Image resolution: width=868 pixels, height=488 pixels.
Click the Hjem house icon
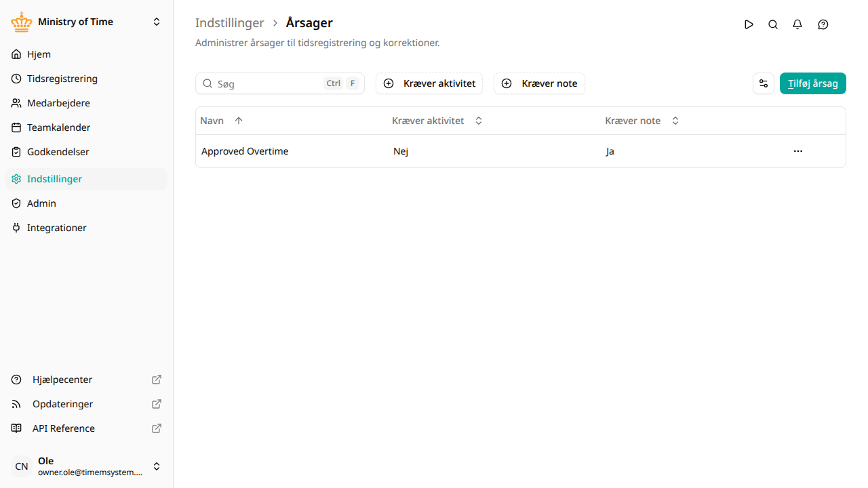tap(16, 54)
